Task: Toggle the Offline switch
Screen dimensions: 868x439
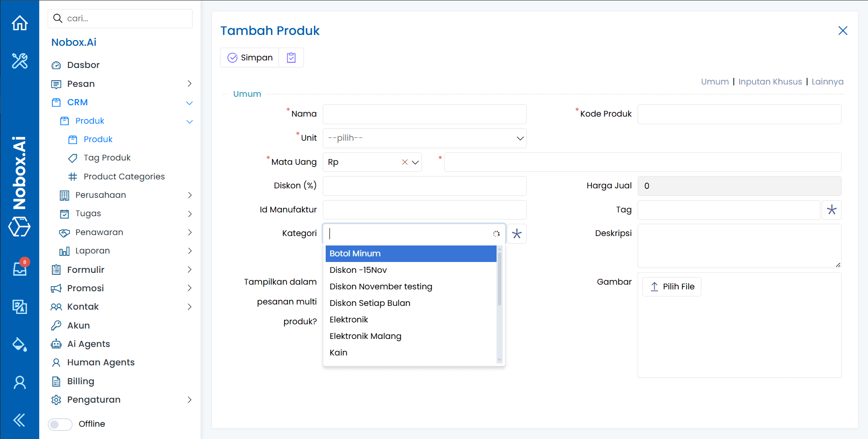Action: point(60,424)
